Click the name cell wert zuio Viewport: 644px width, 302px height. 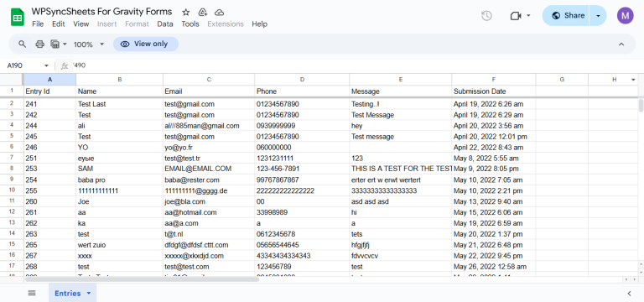pos(120,245)
